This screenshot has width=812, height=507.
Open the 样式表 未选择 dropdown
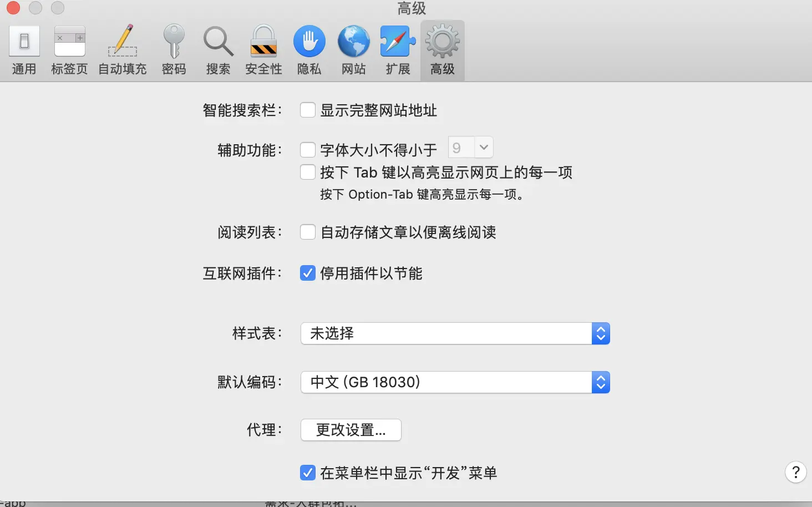pos(455,333)
